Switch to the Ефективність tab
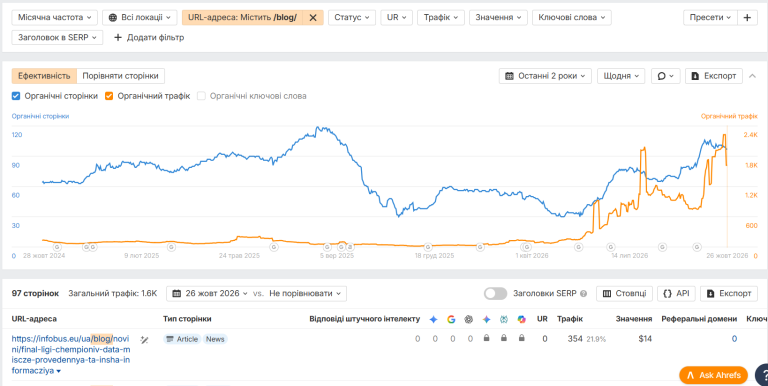The height and width of the screenshot is (386, 768). (x=44, y=76)
